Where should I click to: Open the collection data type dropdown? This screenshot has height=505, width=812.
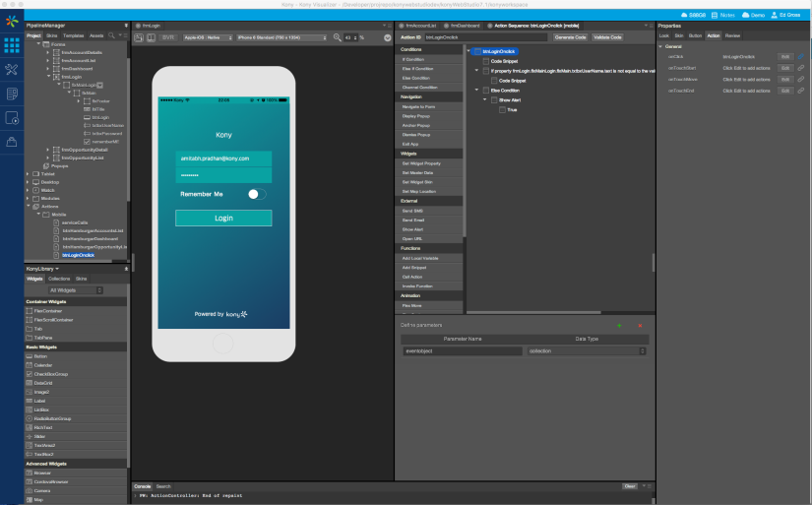point(587,351)
